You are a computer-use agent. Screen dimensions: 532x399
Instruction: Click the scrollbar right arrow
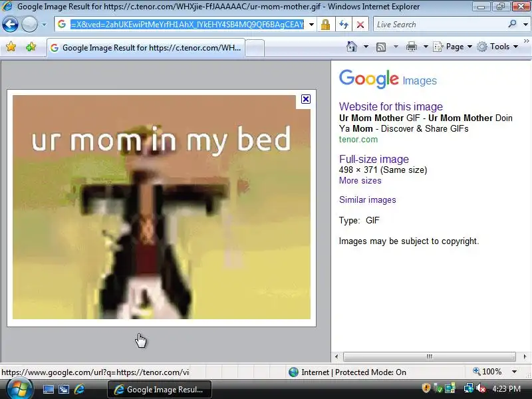tap(525, 356)
